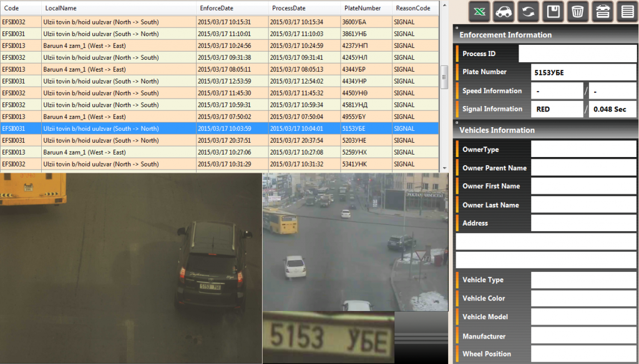639x364 pixels.
Task: Click into the Process ID field
Action: 577,54
